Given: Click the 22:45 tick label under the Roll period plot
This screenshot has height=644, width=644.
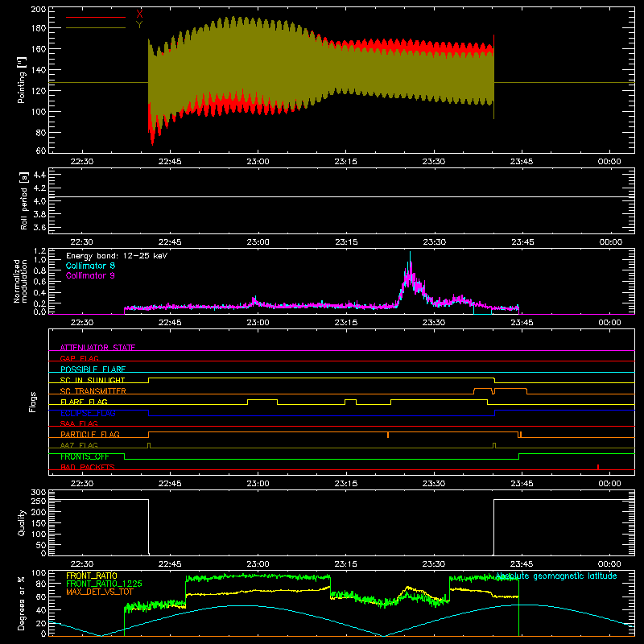Looking at the screenshot, I should [170, 242].
